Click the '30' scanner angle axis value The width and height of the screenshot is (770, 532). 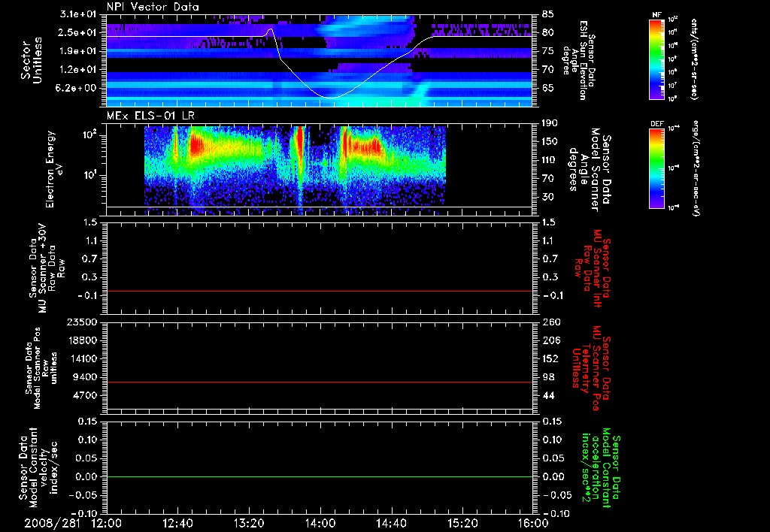point(547,198)
